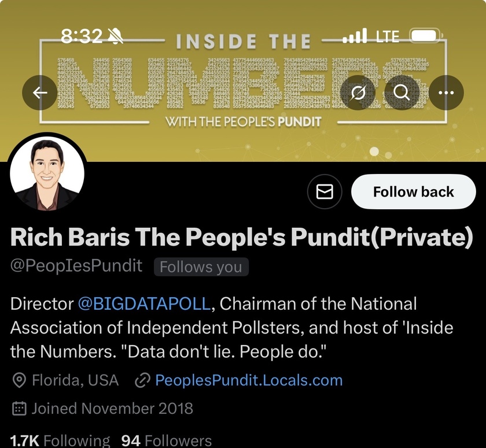The image size is (486, 448).
Task: Tap the chain link icon before PeoplesPundit.Locals.com
Action: (x=142, y=380)
